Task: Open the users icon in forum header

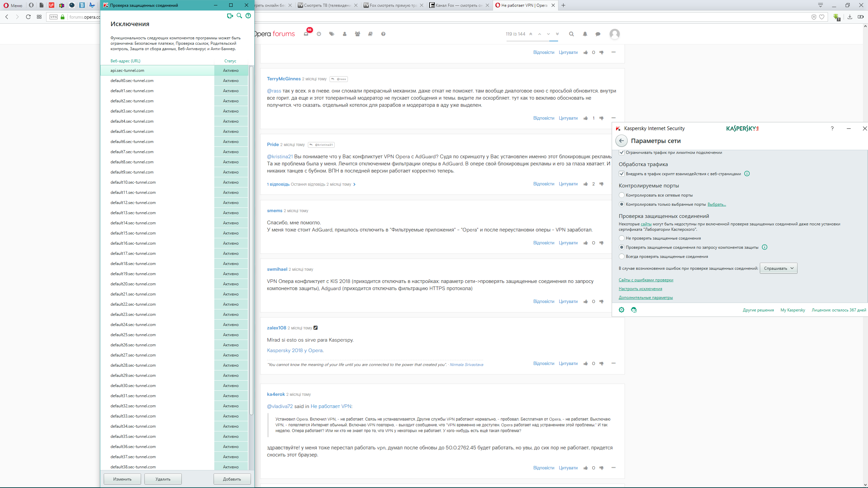Action: coord(344,34)
